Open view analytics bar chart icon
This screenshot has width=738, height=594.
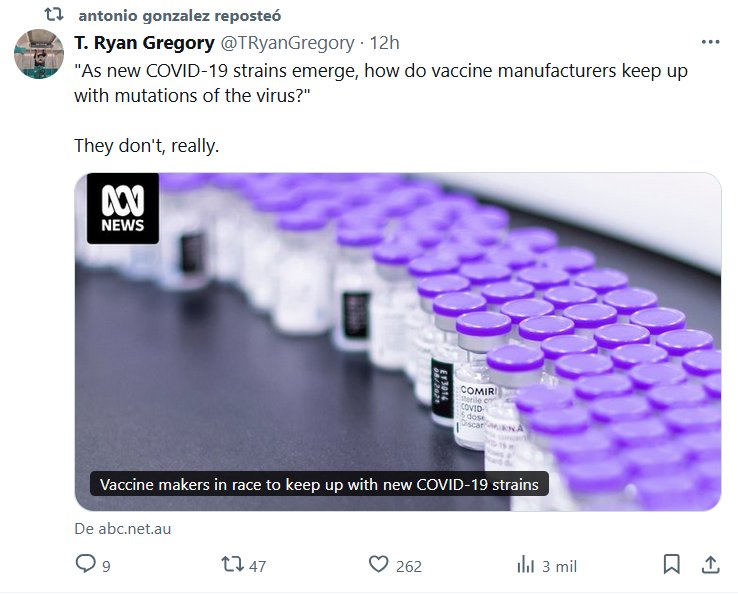[525, 565]
